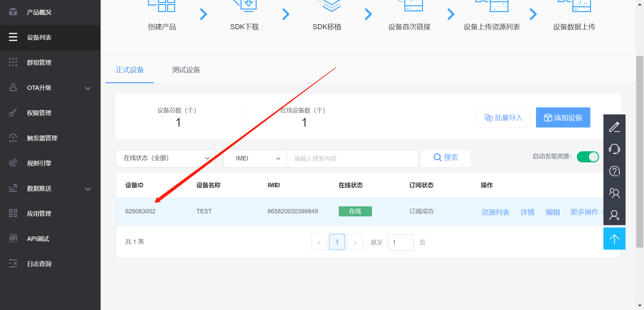The image size is (644, 310).
Task: Open the IMEI search type dropdown
Action: [x=255, y=158]
